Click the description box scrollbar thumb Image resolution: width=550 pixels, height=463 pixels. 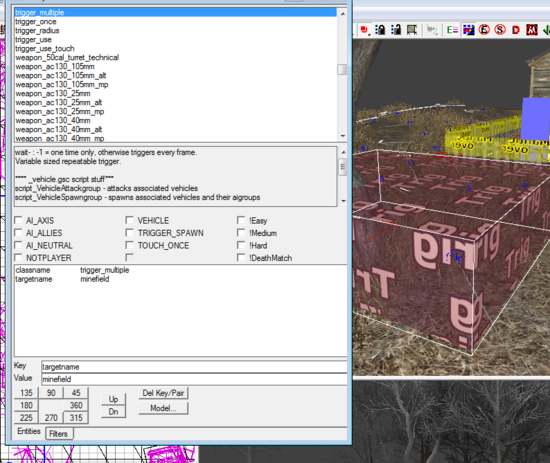[x=342, y=167]
